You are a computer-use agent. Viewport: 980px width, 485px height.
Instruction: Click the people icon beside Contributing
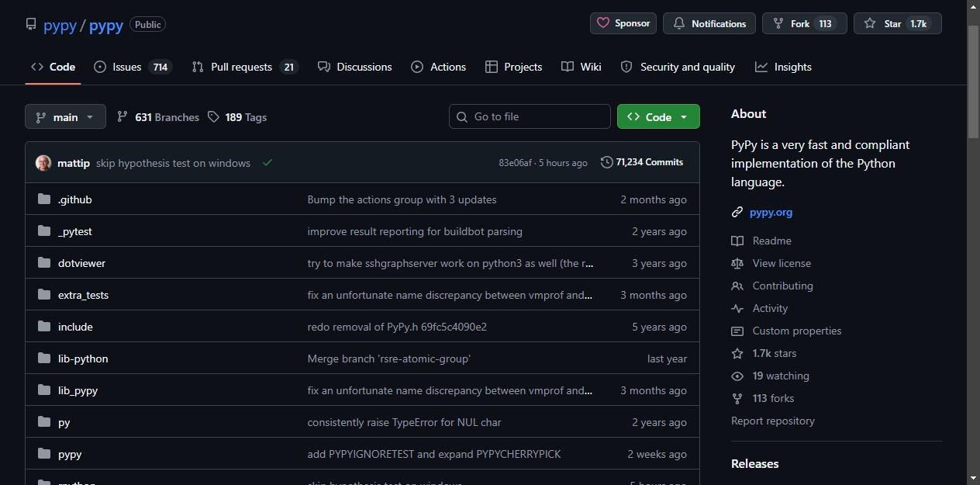737,286
